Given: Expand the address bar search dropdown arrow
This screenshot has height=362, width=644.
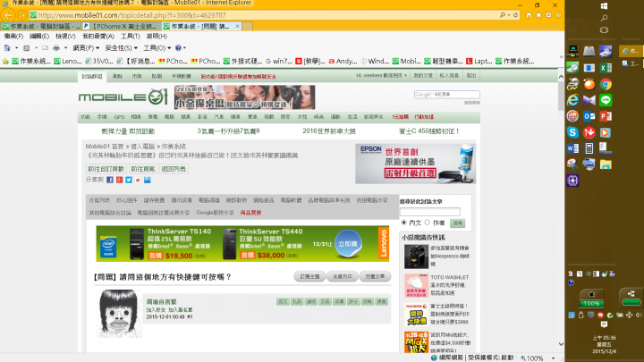Looking at the screenshot, I should 509,15.
